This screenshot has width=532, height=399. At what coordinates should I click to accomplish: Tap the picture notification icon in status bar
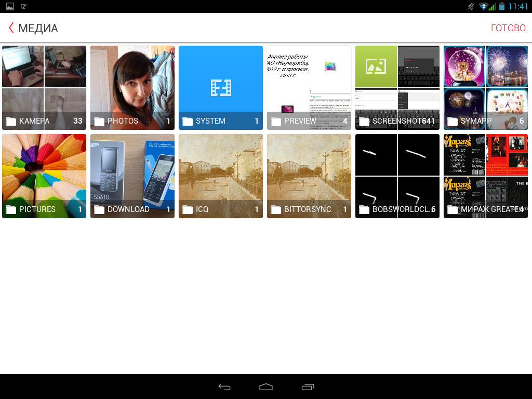tap(10, 7)
